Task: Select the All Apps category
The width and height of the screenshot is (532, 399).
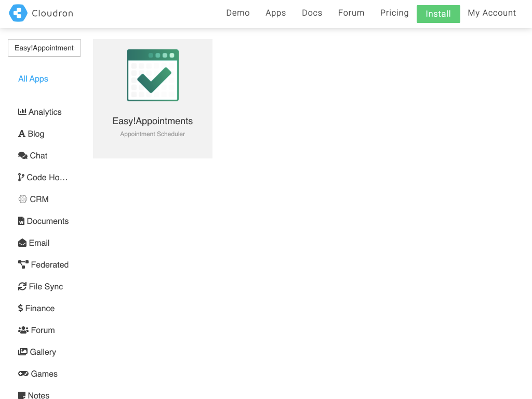Action: click(33, 79)
